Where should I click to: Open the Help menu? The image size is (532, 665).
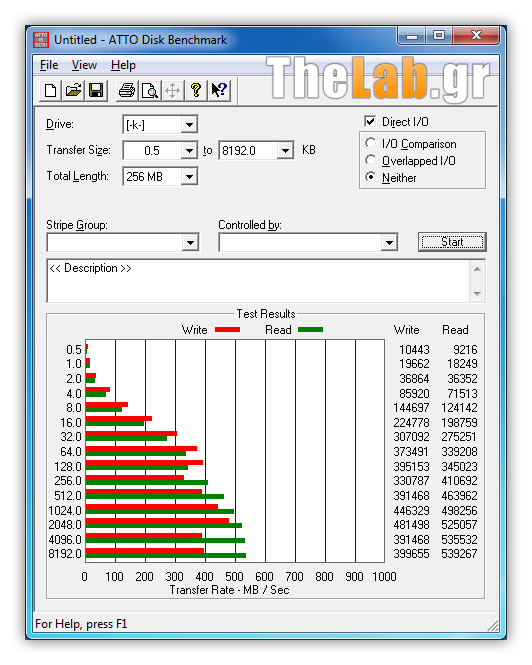[x=123, y=65]
